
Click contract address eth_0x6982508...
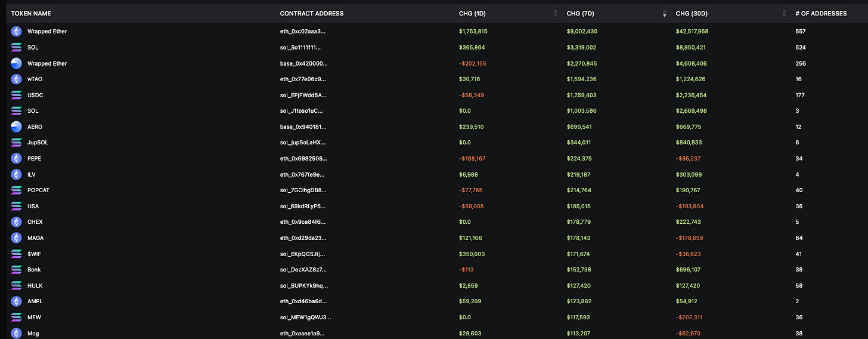[x=303, y=158]
